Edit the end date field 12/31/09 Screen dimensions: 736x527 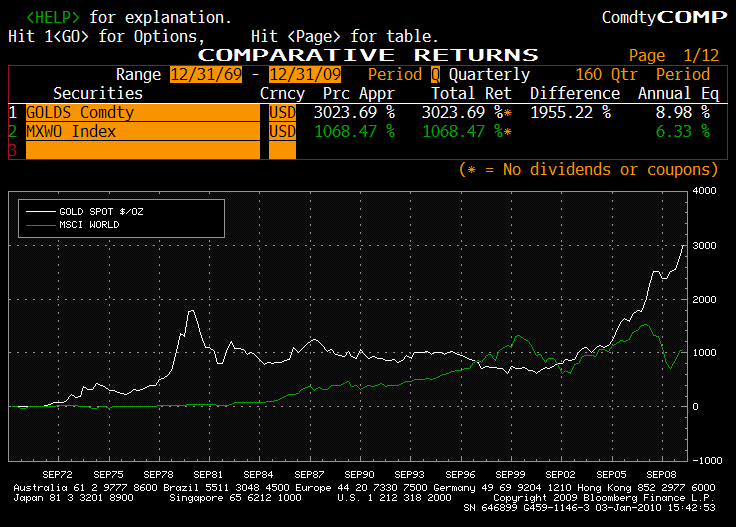point(305,75)
